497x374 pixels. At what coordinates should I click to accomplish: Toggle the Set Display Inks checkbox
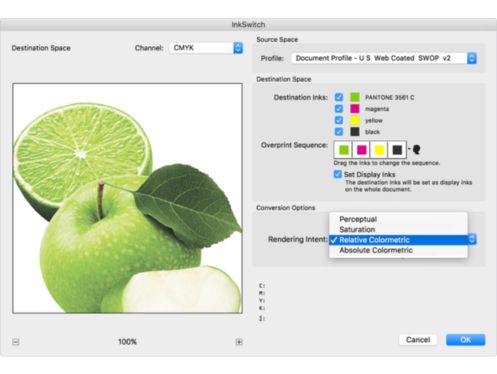pos(338,174)
